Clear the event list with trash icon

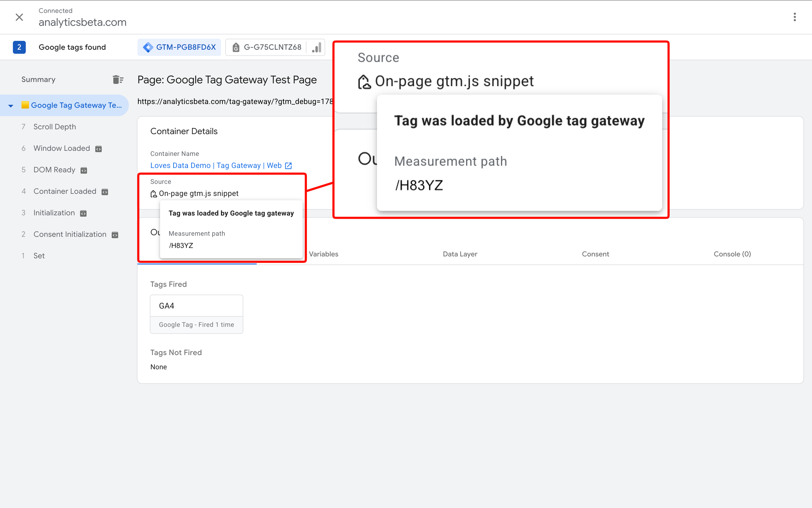click(118, 80)
